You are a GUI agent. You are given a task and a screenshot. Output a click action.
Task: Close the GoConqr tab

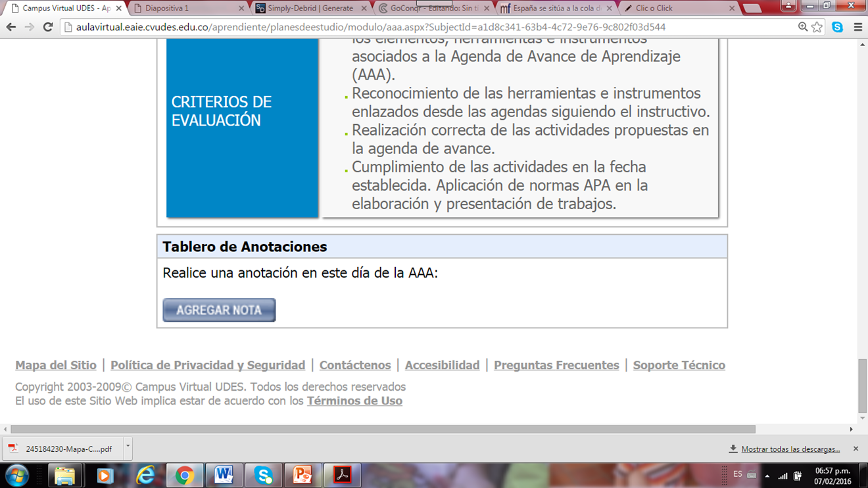click(x=487, y=9)
